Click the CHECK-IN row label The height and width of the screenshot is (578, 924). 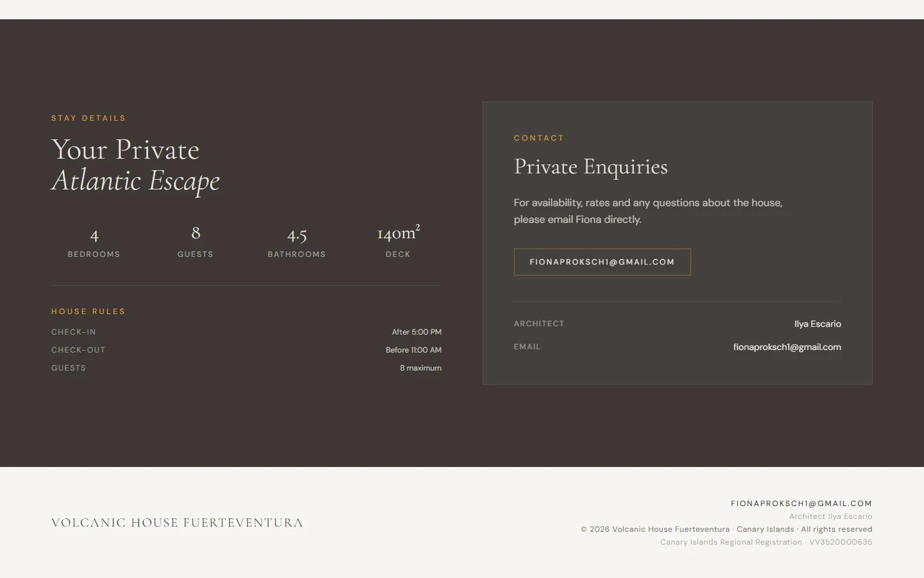click(74, 332)
